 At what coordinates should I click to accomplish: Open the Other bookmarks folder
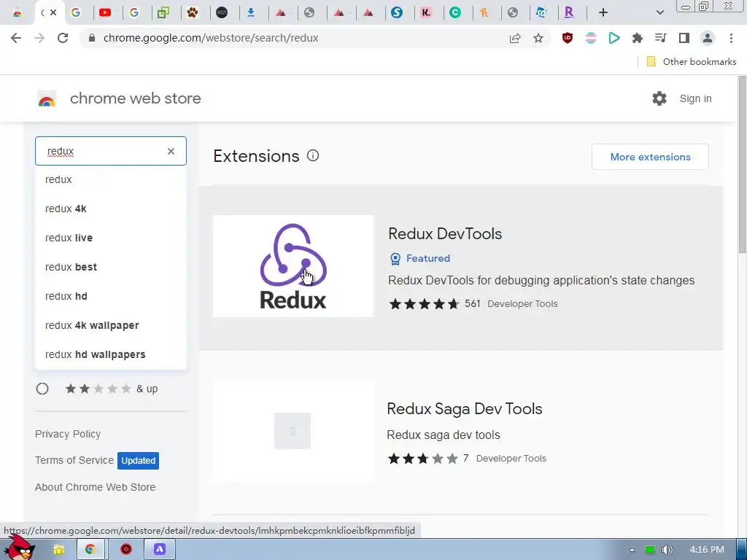pyautogui.click(x=691, y=61)
